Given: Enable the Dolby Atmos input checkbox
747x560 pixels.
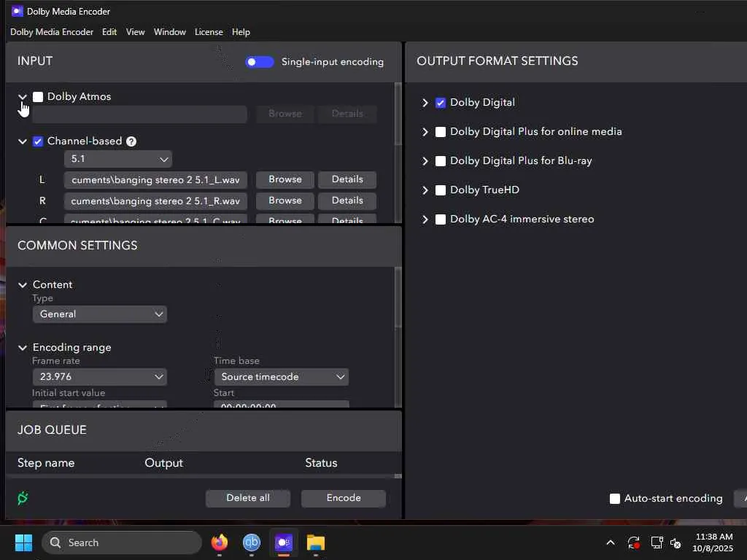Looking at the screenshot, I should (38, 97).
